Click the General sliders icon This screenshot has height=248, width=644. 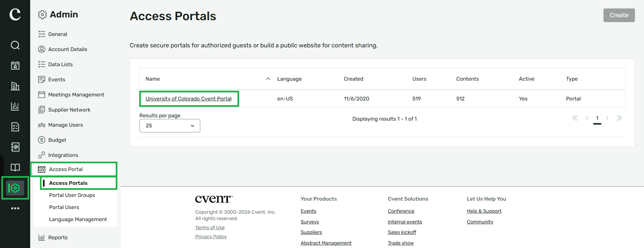pos(42,34)
